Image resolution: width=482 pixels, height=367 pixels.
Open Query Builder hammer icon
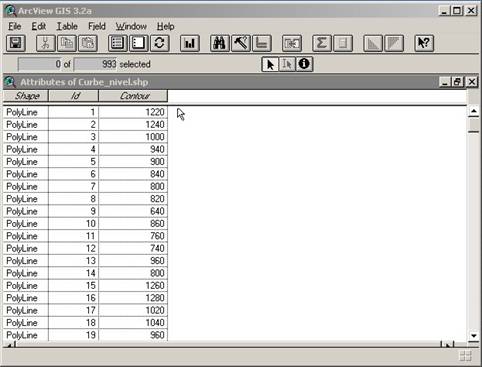pyautogui.click(x=241, y=43)
